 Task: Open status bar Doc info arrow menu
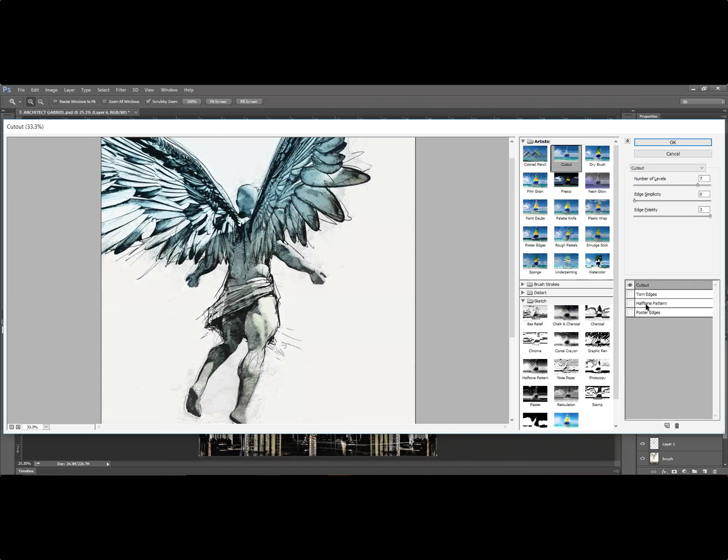point(108,464)
